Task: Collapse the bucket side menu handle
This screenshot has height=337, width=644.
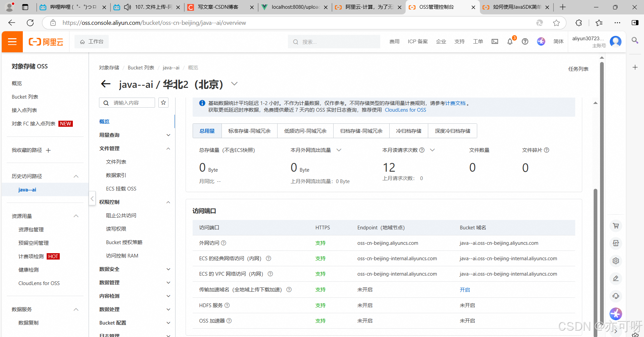Action: point(92,199)
